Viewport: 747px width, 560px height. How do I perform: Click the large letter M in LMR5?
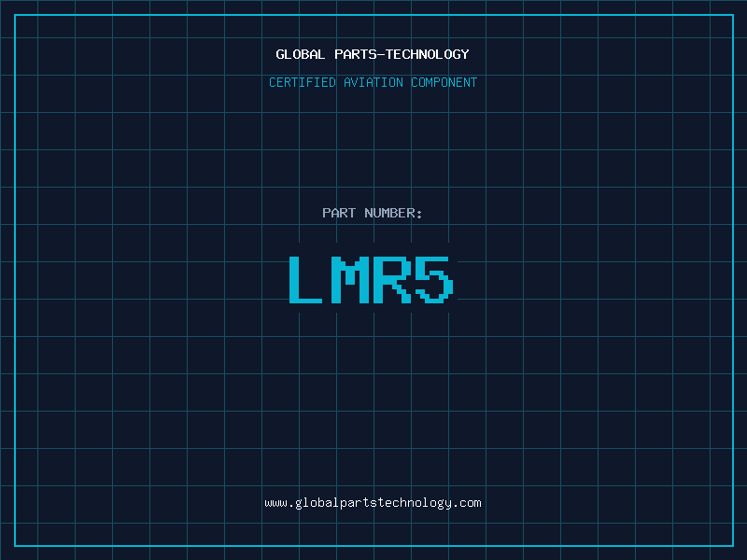pos(350,280)
